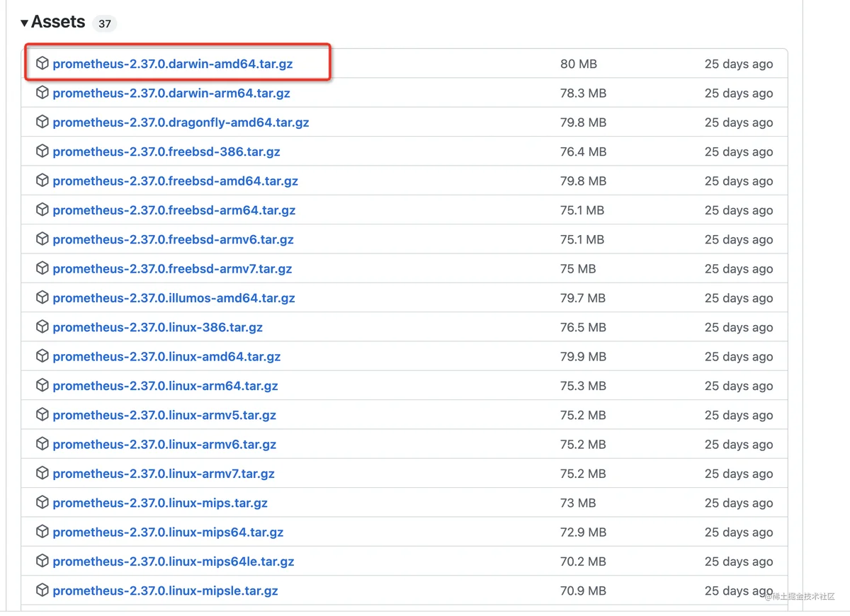Download prometheus-2.37.0.linux-armv5.tar.gz
850x616 pixels.
164,415
